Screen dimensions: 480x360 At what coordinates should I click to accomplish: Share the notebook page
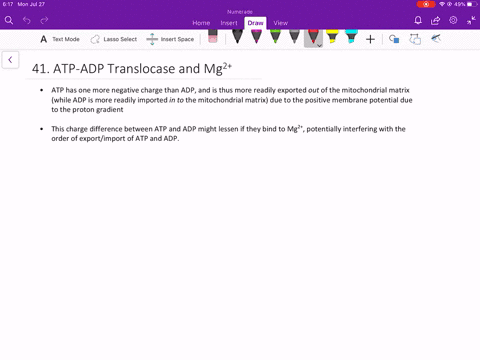[435, 20]
